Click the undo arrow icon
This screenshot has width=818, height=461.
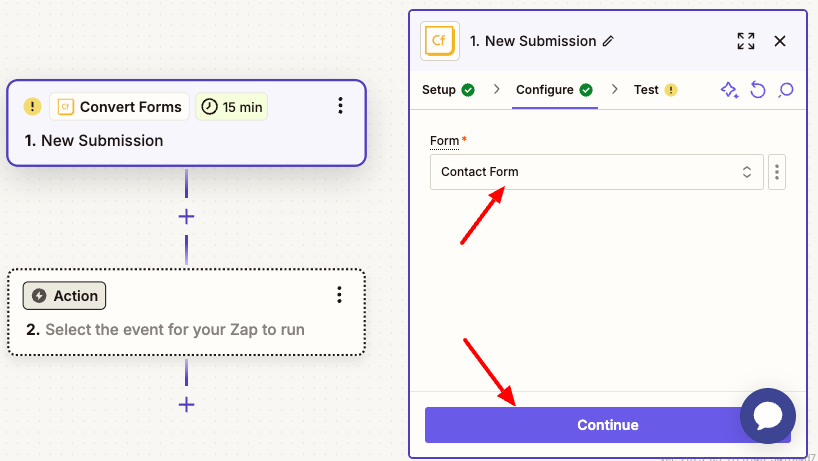[x=758, y=90]
